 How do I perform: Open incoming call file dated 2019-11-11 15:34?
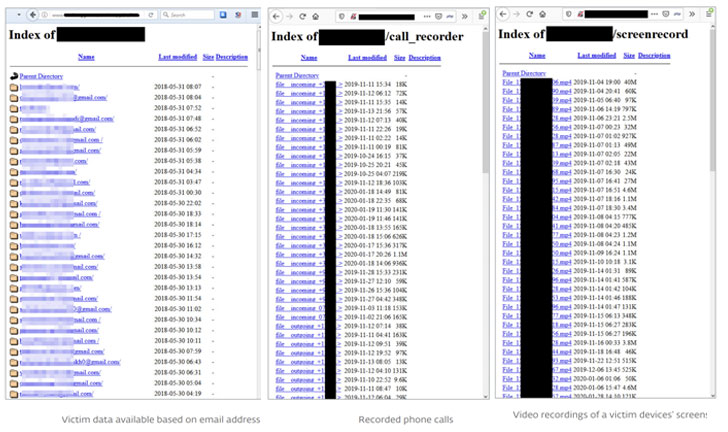[309, 85]
